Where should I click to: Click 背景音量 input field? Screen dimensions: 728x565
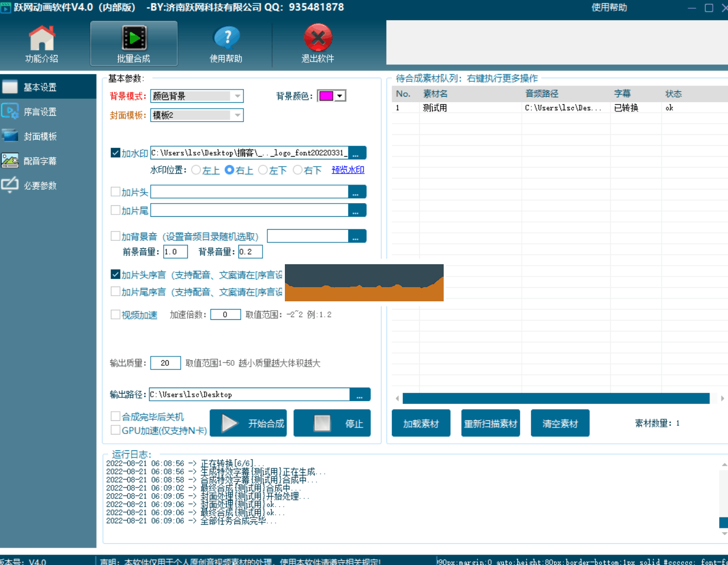(x=250, y=252)
